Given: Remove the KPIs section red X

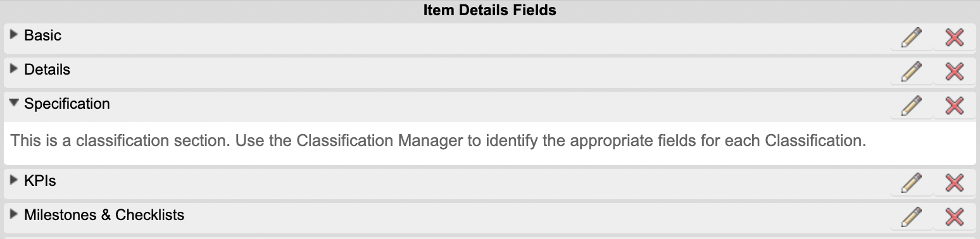Looking at the screenshot, I should pyautogui.click(x=954, y=183).
